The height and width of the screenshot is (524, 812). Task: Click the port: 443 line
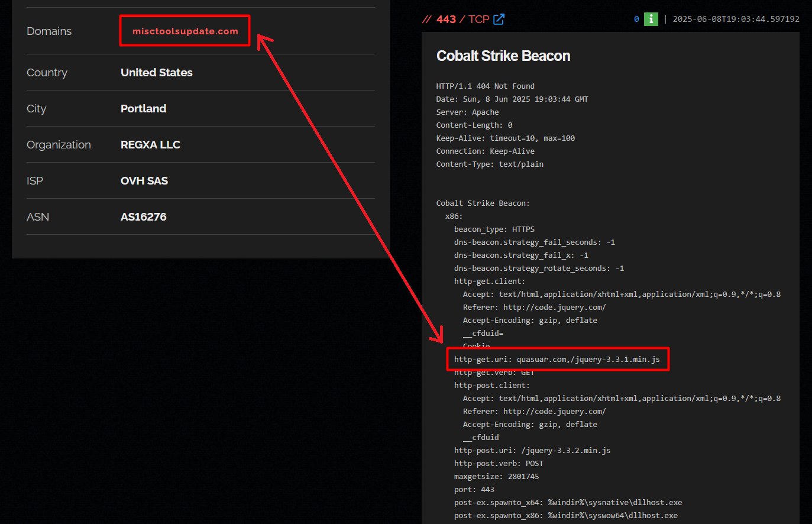click(474, 490)
